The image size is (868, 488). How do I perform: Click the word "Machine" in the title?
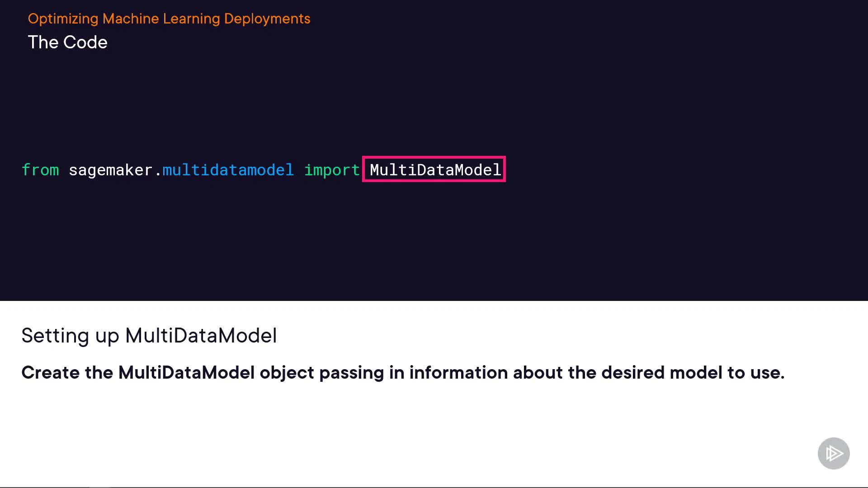click(131, 19)
